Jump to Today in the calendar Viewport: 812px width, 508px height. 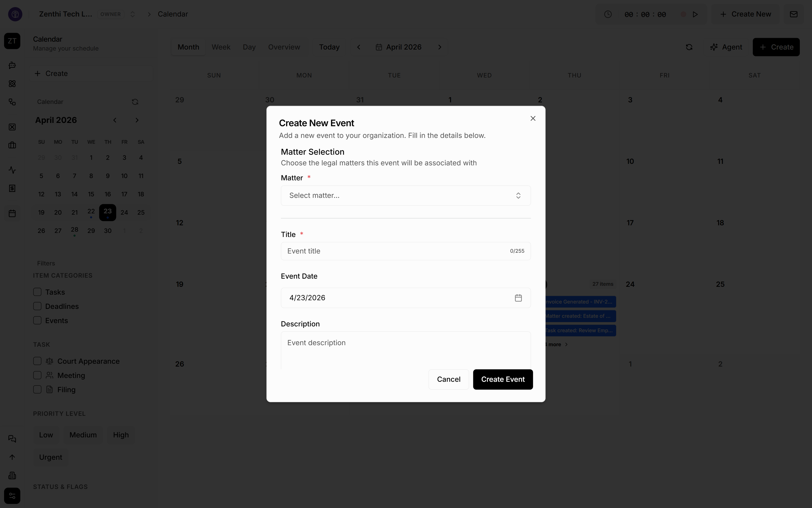[329, 47]
